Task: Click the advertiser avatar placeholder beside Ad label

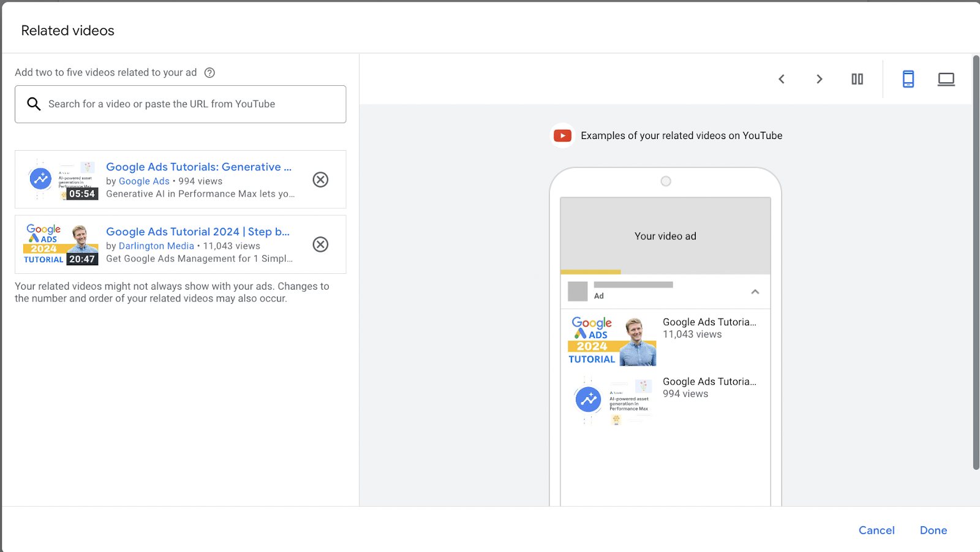Action: tap(578, 292)
